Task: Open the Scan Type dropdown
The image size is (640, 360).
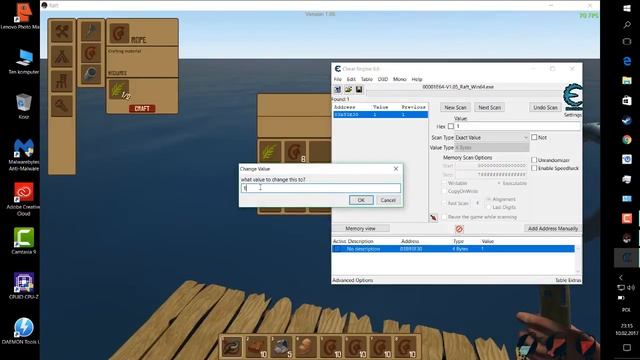Action: 492,138
